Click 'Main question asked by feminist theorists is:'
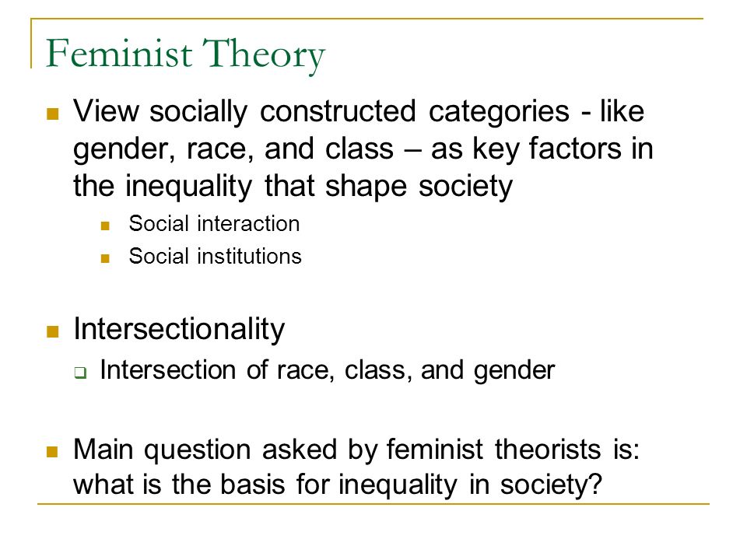The height and width of the screenshot is (560, 747). pos(356,450)
